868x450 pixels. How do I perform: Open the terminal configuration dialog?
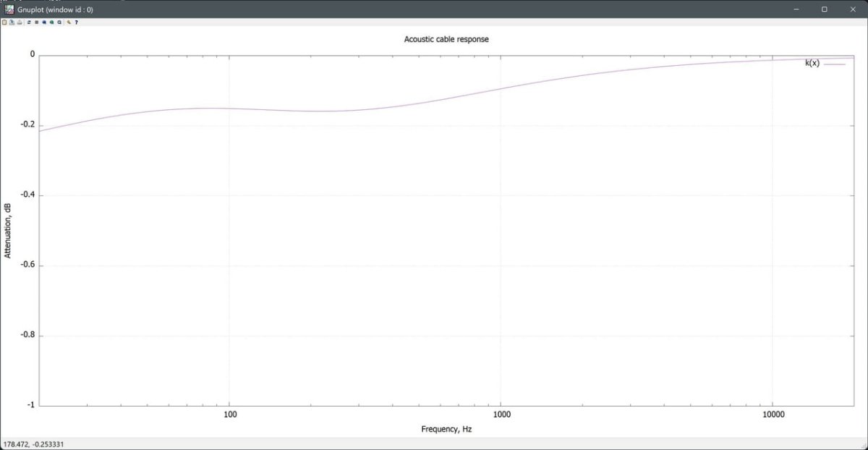coord(69,22)
